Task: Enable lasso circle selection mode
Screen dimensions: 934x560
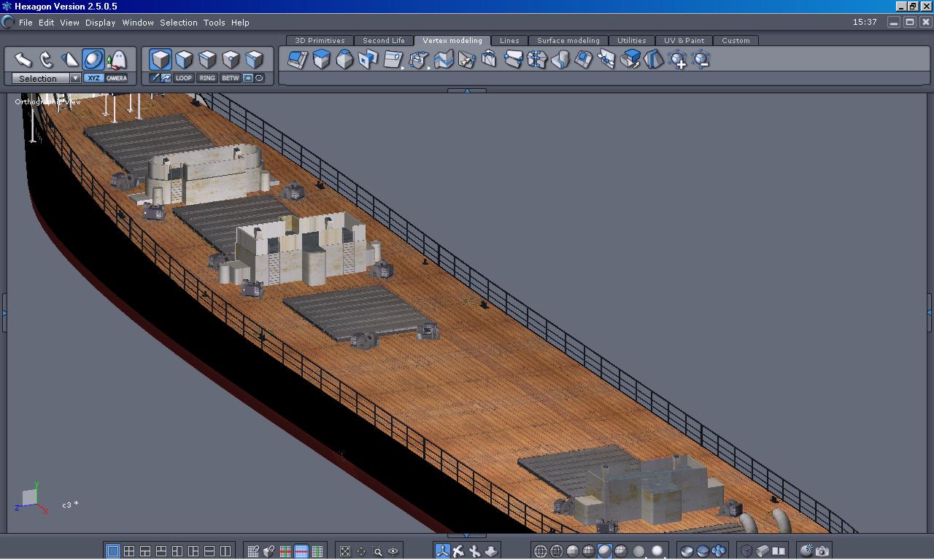Action: (259, 78)
